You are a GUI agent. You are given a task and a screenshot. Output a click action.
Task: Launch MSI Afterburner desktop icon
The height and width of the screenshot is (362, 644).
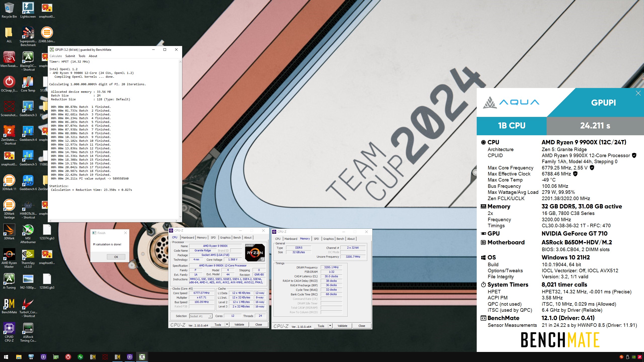(28, 234)
